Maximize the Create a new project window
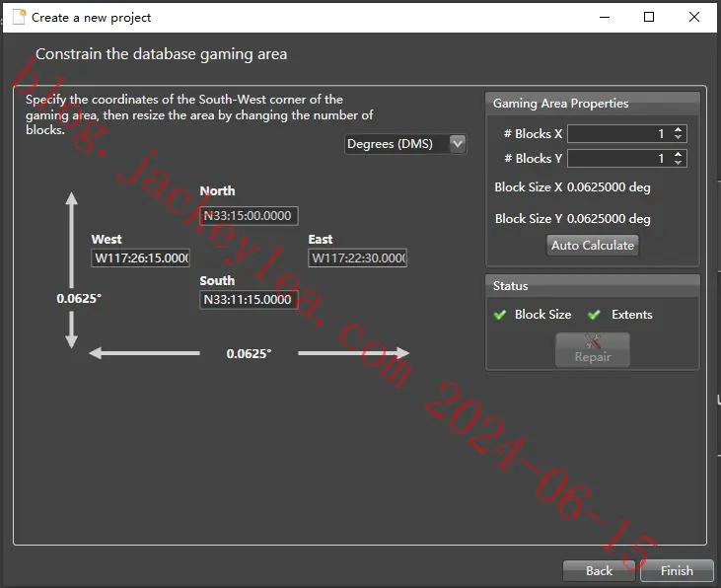 pyautogui.click(x=649, y=17)
